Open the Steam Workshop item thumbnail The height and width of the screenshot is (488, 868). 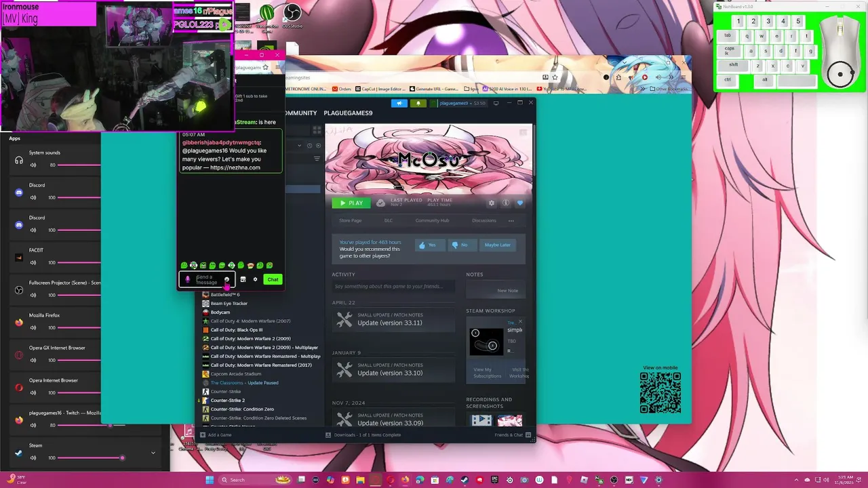486,341
